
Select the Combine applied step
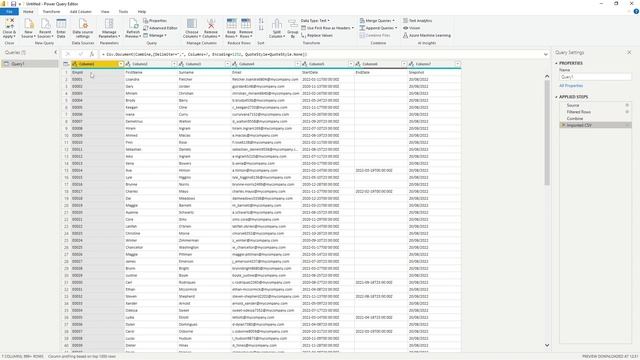[x=596, y=118]
